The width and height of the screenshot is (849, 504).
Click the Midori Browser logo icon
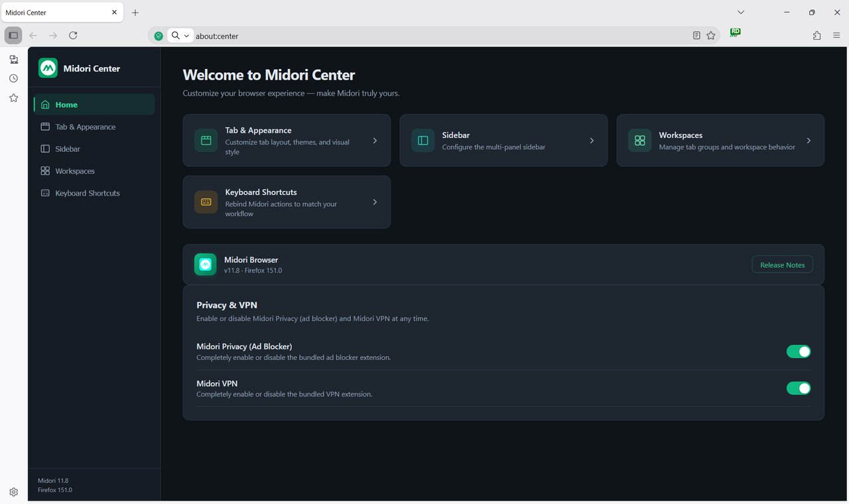click(x=206, y=265)
